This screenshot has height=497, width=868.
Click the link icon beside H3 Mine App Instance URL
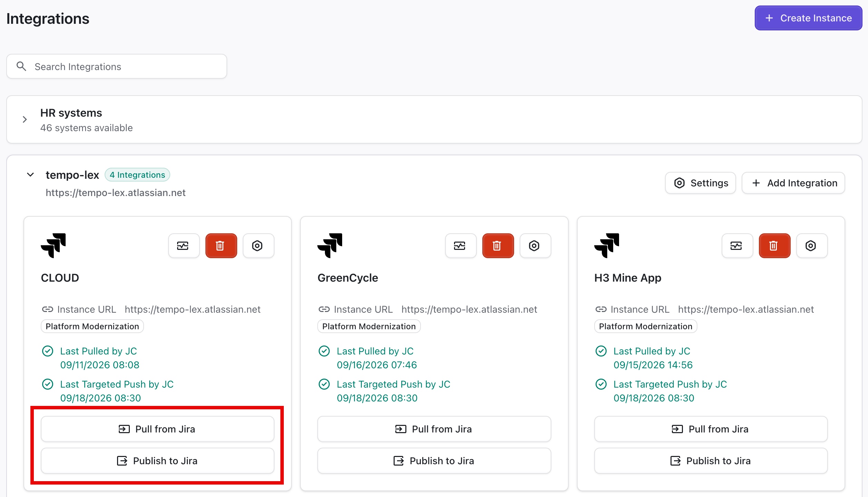click(601, 309)
